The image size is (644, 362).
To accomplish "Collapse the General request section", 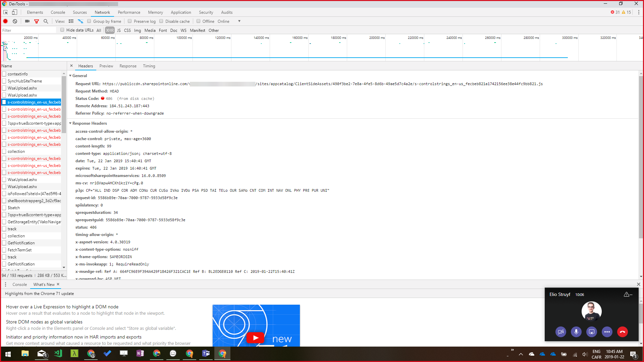I will 70,75.
